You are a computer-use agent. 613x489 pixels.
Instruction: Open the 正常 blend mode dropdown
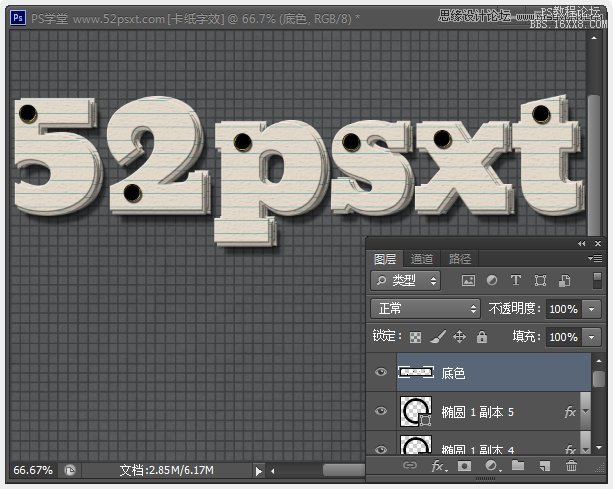point(425,309)
